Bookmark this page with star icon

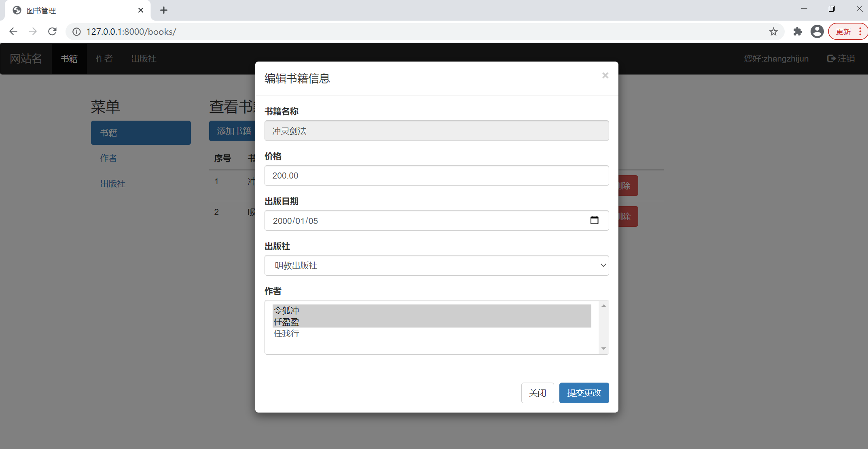point(773,32)
